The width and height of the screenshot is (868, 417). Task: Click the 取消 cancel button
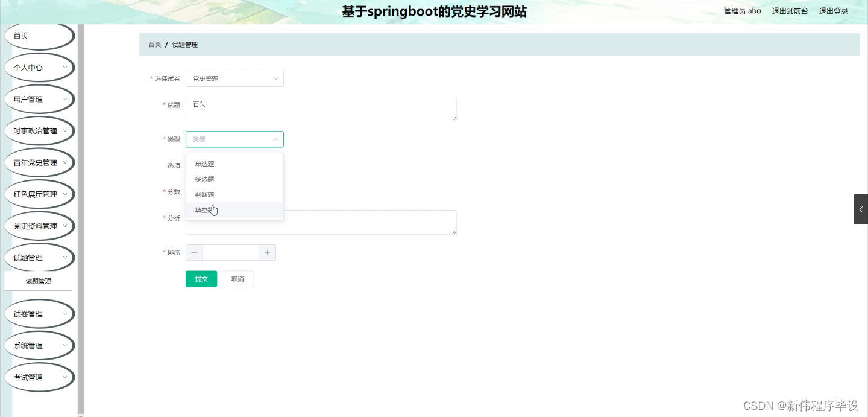coord(237,279)
